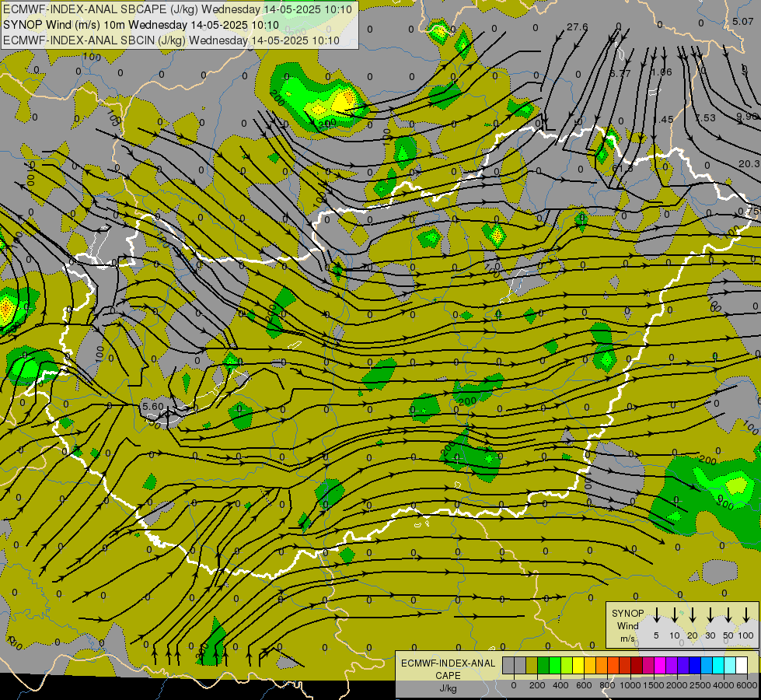
Task: Click the 5.60 value near the lake
Action: (153, 406)
